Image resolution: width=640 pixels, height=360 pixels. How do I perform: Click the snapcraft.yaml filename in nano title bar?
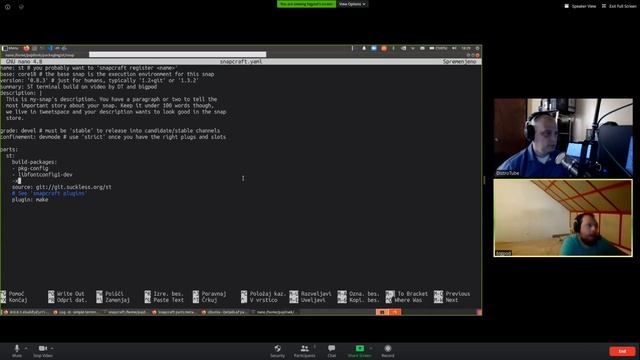pyautogui.click(x=241, y=62)
